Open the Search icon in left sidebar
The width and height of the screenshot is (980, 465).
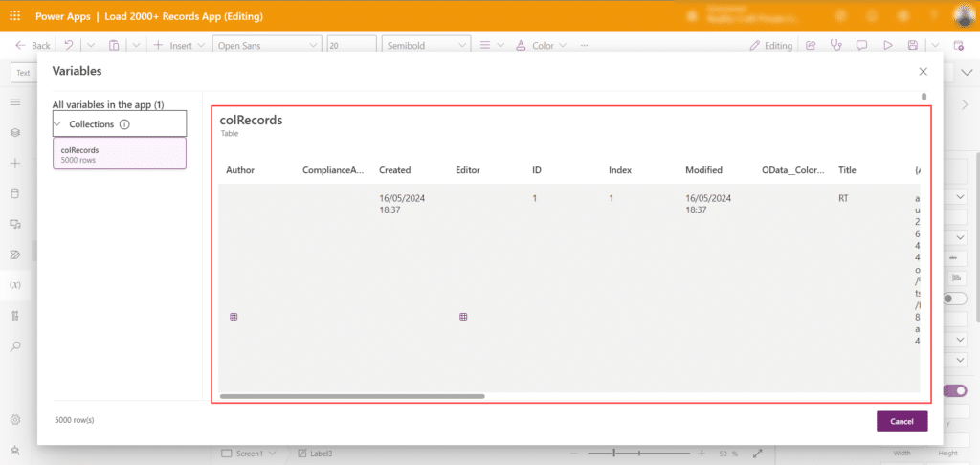tap(14, 346)
